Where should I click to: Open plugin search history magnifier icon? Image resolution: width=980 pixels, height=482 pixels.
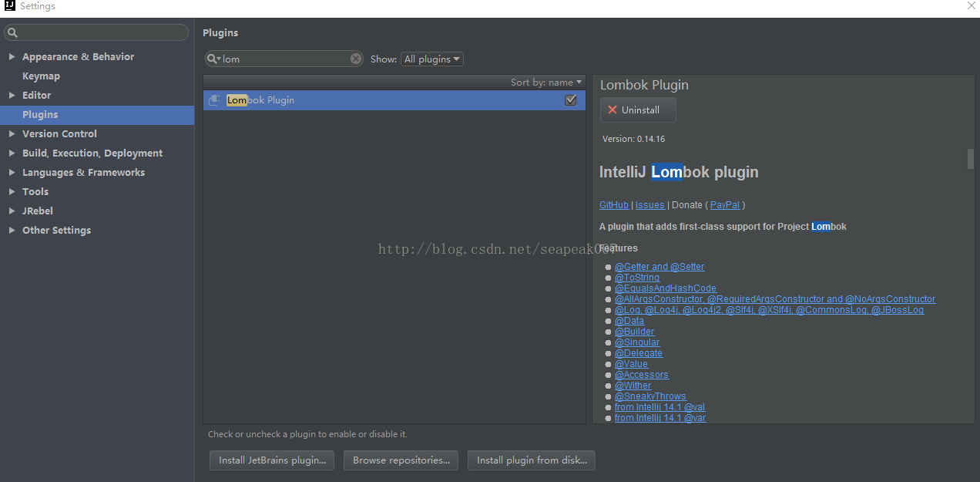(x=214, y=59)
